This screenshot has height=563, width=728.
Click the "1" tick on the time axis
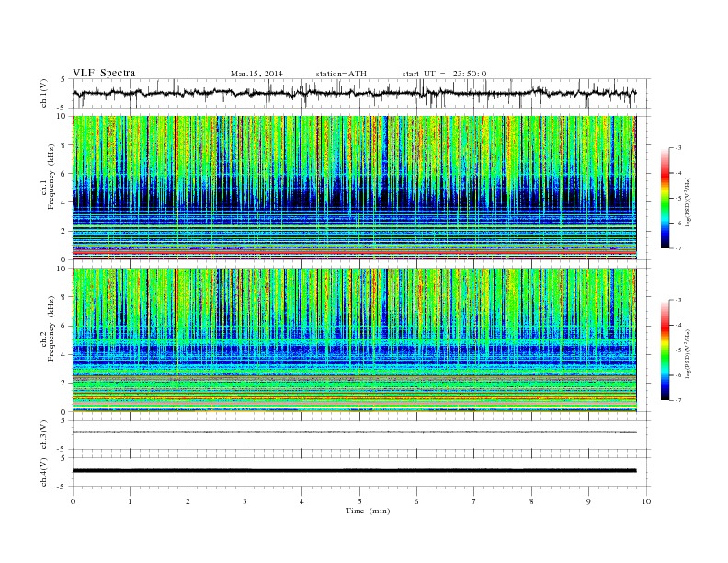pos(130,501)
